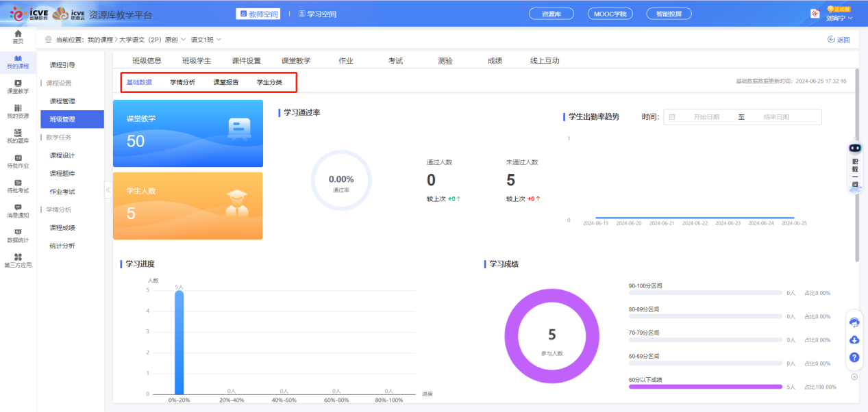Expand the 语文1班 class dropdown
The height and width of the screenshot is (412, 868).
pos(206,40)
